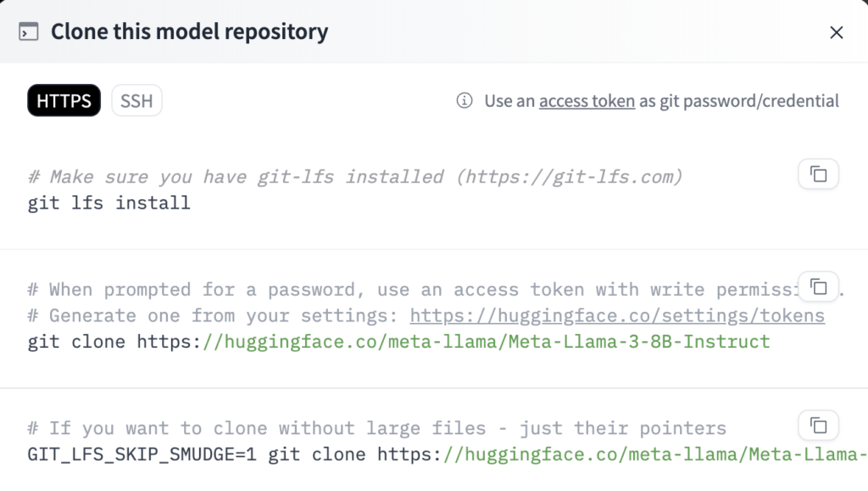This screenshot has height=491, width=868.
Task: Copy the git clone command block
Action: pyautogui.click(x=818, y=287)
